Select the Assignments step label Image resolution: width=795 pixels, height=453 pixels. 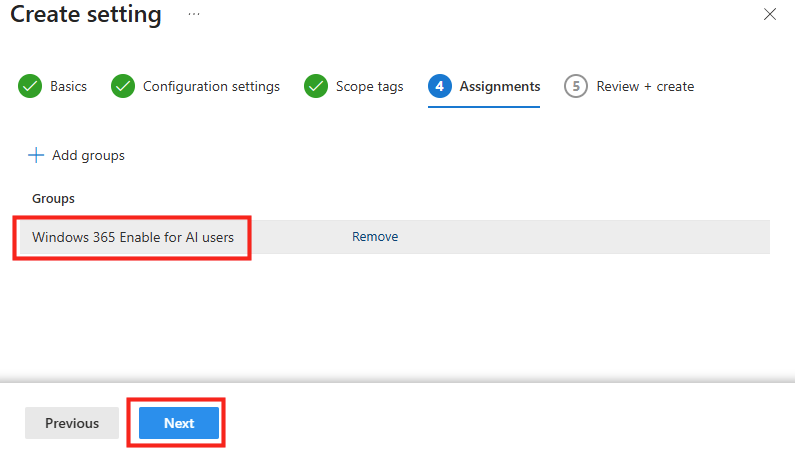[x=500, y=86]
